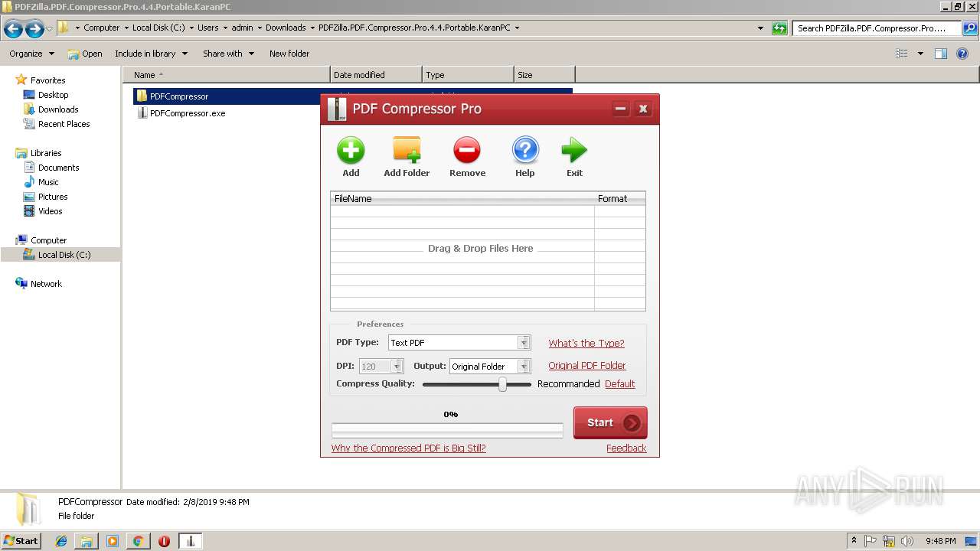Expand the Share with dropdown
Image resolution: width=980 pixels, height=551 pixels.
pyautogui.click(x=228, y=54)
